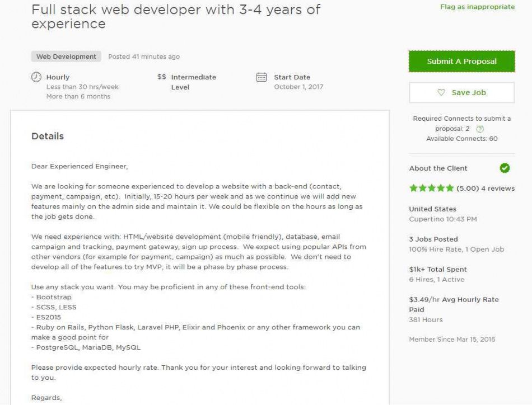Click the Available Connects: 60 text

tap(462, 139)
